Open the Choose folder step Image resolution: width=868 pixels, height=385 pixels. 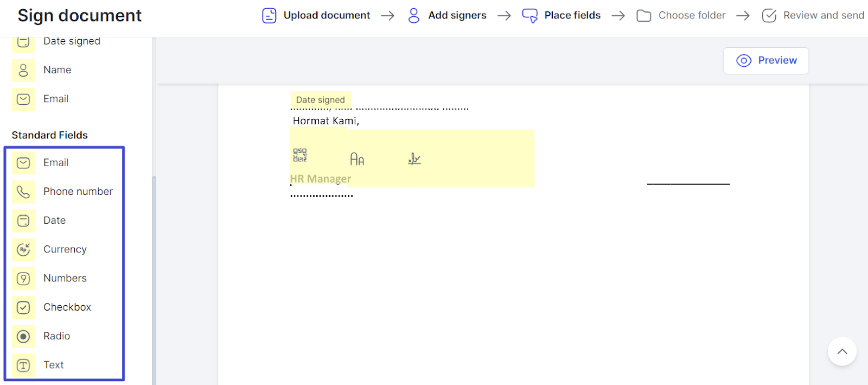pyautogui.click(x=681, y=16)
